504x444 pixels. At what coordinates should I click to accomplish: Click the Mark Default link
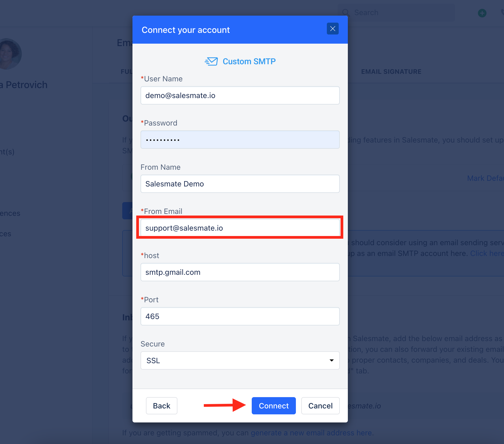pos(485,178)
